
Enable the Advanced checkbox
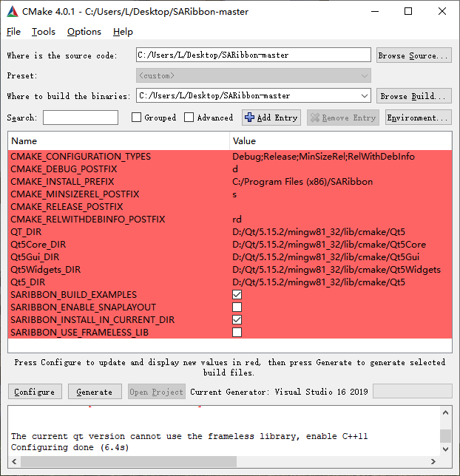[x=189, y=118]
